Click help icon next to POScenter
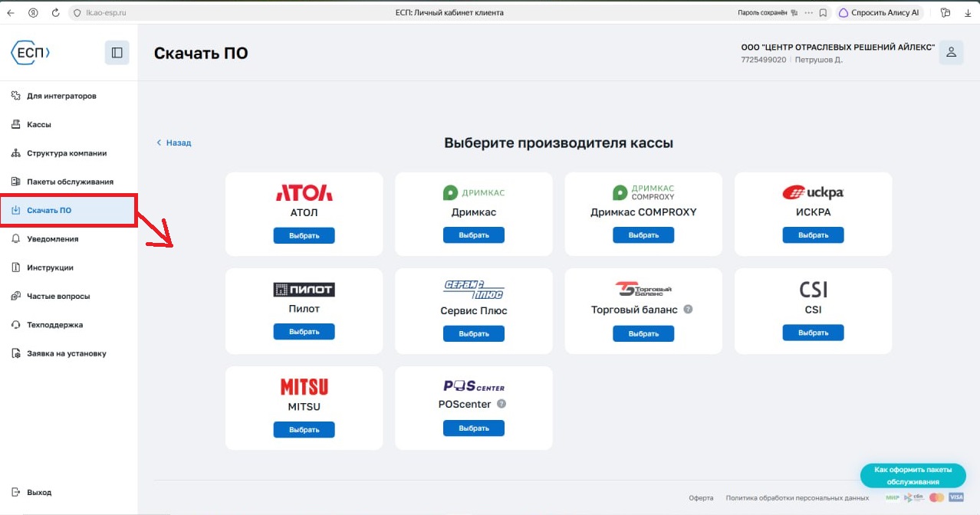 tap(502, 404)
